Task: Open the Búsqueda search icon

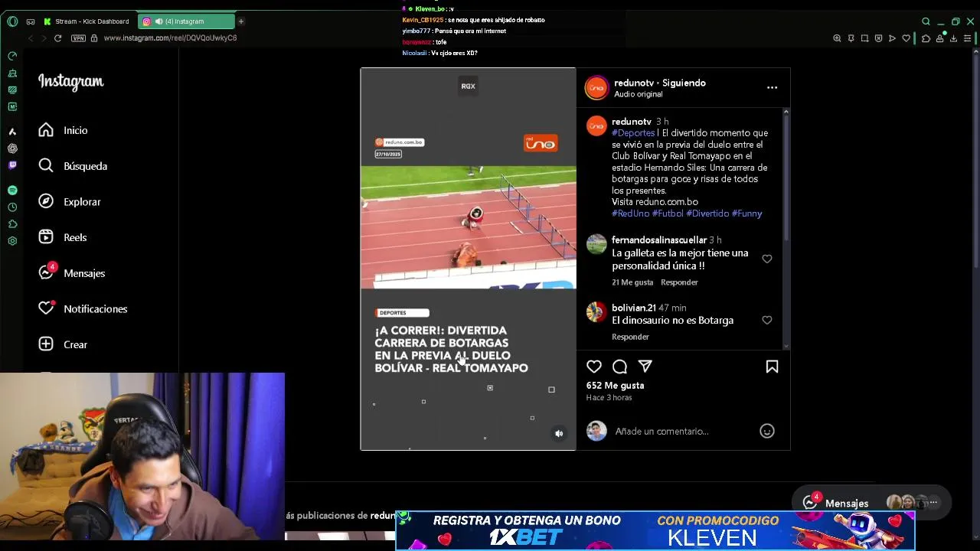Action: (46, 166)
